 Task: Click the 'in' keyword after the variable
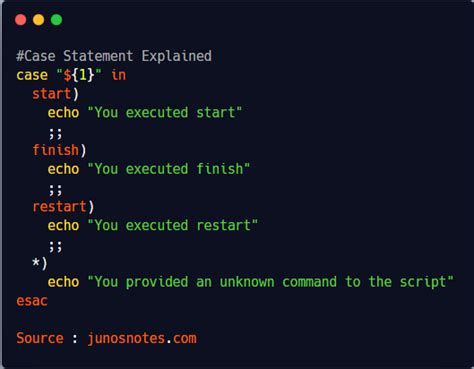[119, 75]
